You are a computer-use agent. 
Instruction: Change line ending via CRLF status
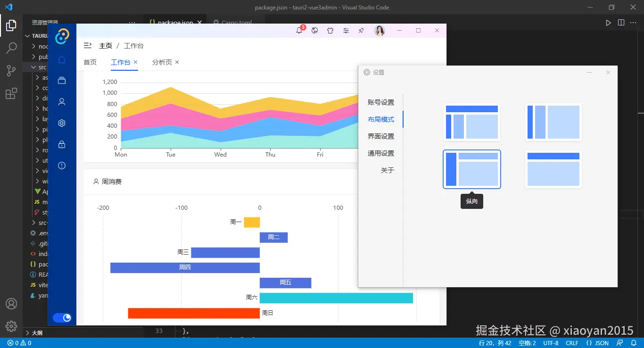pos(572,343)
